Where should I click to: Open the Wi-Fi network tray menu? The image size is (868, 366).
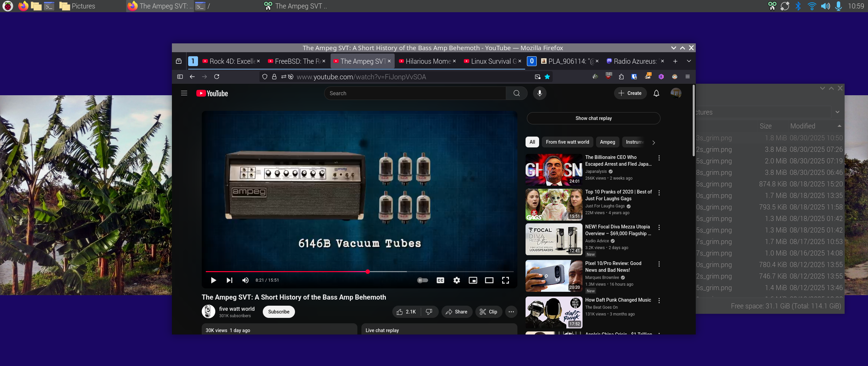(x=812, y=6)
